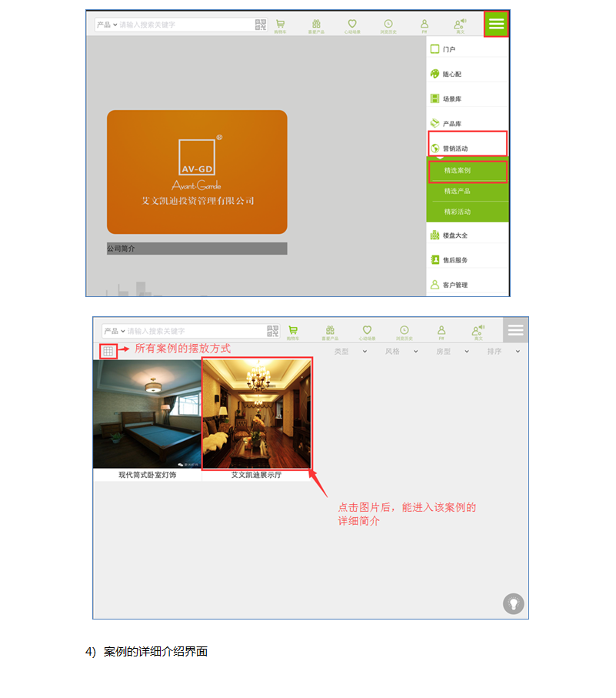Expand the 房型 filter dropdown

click(453, 351)
